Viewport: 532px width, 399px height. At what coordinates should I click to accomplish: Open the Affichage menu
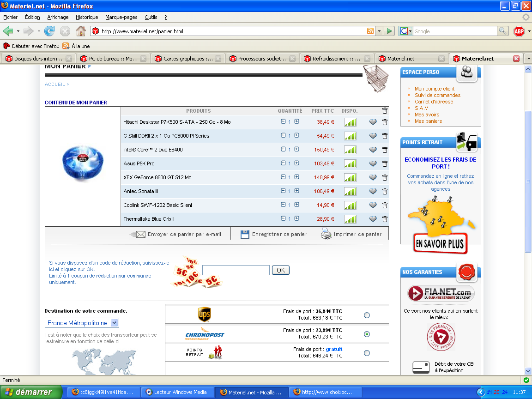[58, 17]
